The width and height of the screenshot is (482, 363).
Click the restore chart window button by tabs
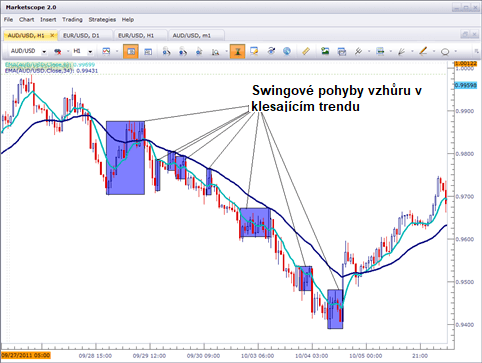[465, 34]
